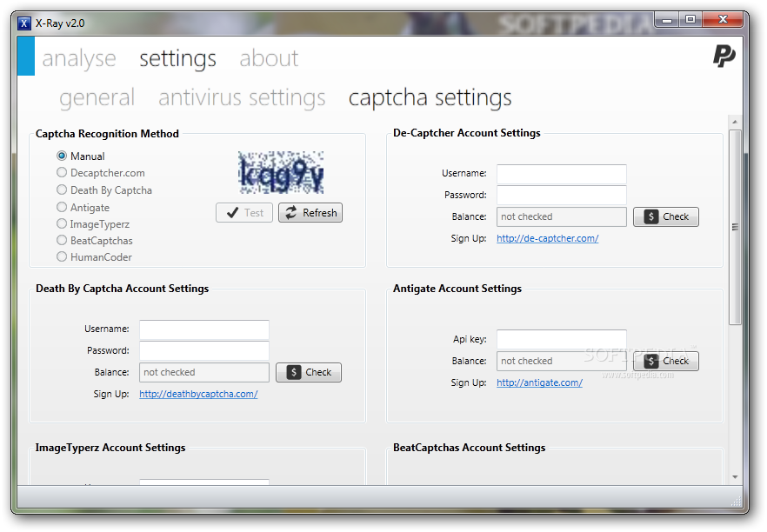Click the scrollbar up arrow

[x=735, y=122]
